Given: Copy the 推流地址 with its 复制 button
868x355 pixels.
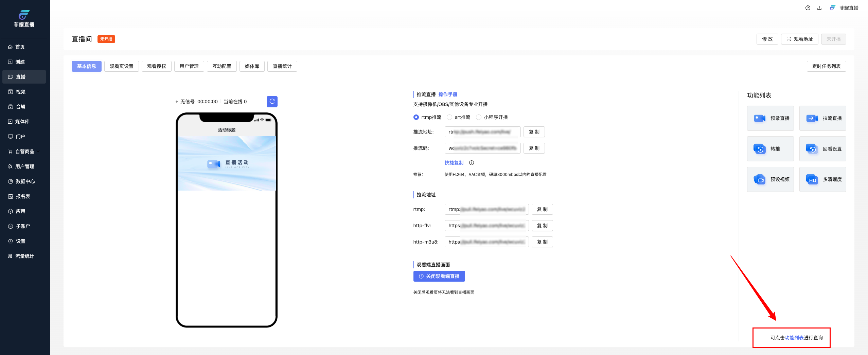Looking at the screenshot, I should (534, 132).
